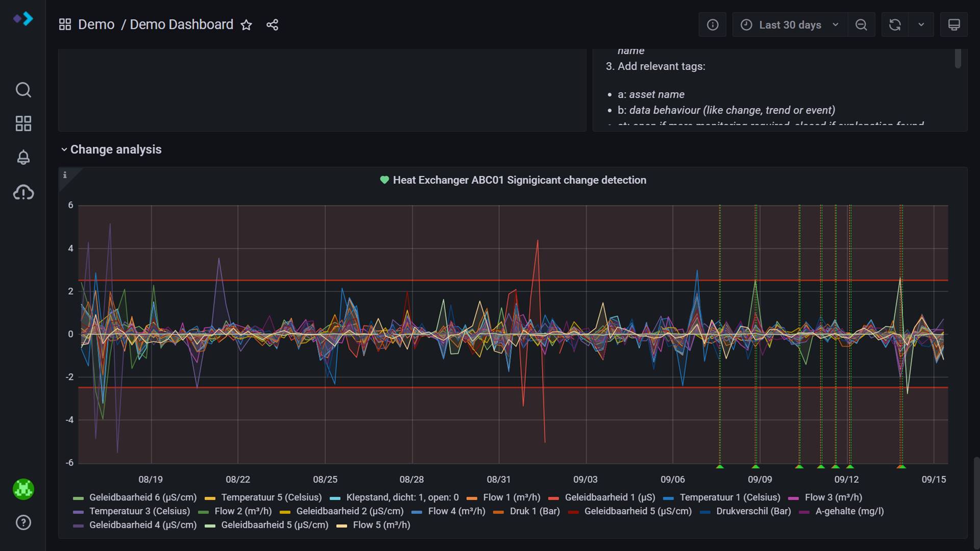The image size is (980, 551).
Task: Open dashboards grid icon in sidebar
Action: [23, 123]
